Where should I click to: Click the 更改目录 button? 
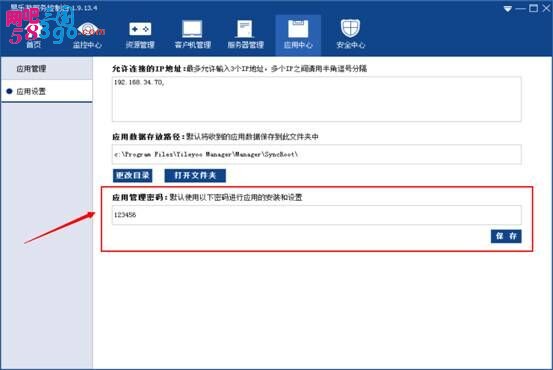pyautogui.click(x=133, y=175)
